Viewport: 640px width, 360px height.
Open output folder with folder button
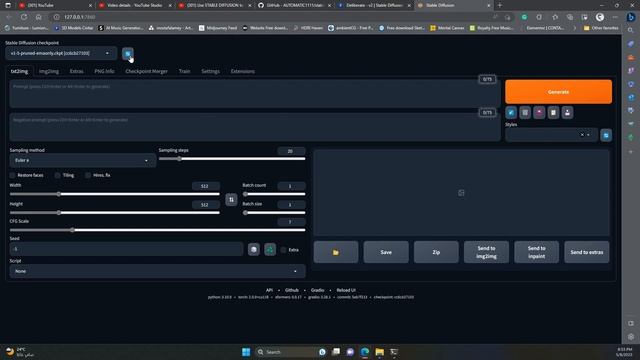[336, 252]
